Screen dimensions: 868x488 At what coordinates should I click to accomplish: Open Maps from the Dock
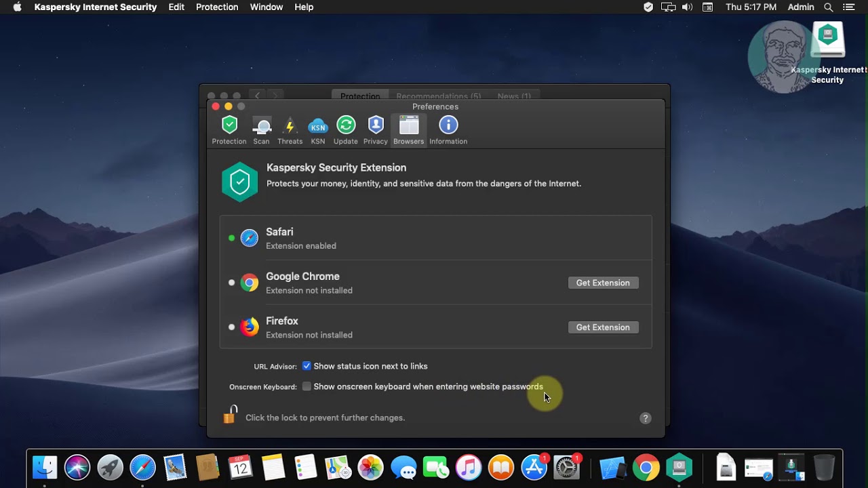338,467
